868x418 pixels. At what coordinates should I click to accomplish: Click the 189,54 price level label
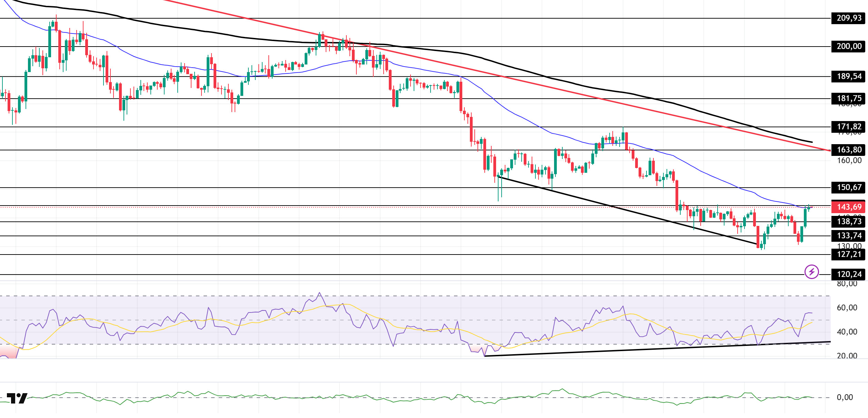[849, 76]
